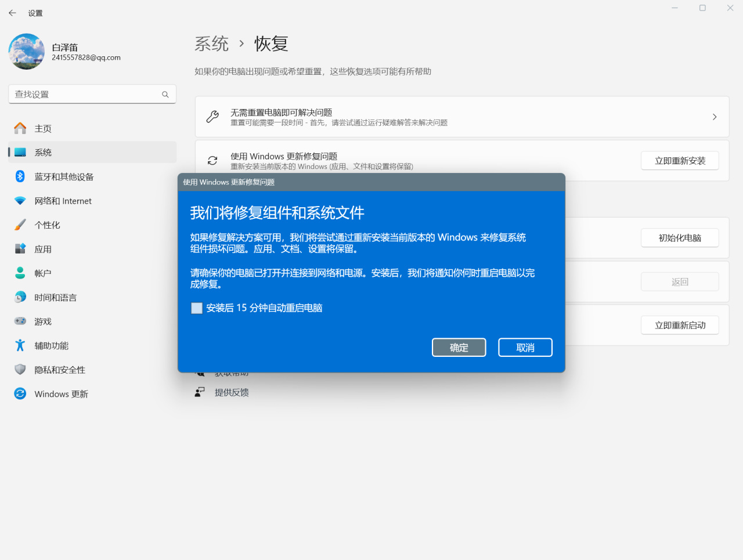Open 主页 in the sidebar
This screenshot has width=743, height=560.
point(92,128)
